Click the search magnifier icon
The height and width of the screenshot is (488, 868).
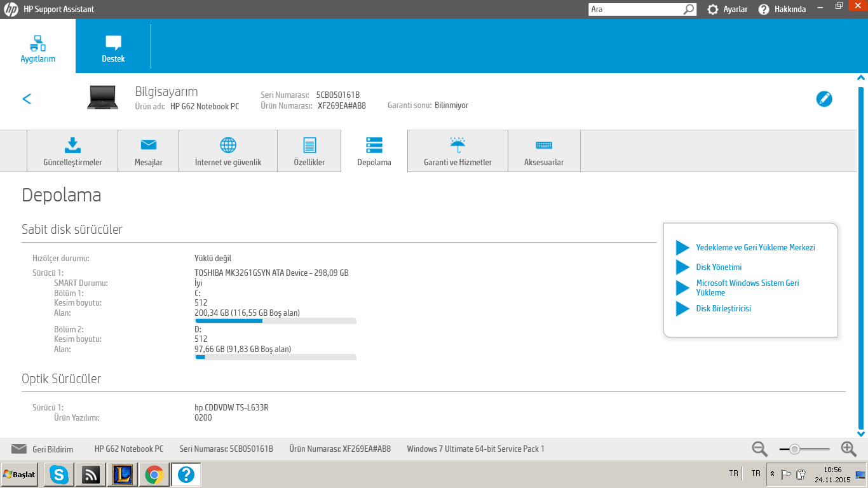click(689, 10)
